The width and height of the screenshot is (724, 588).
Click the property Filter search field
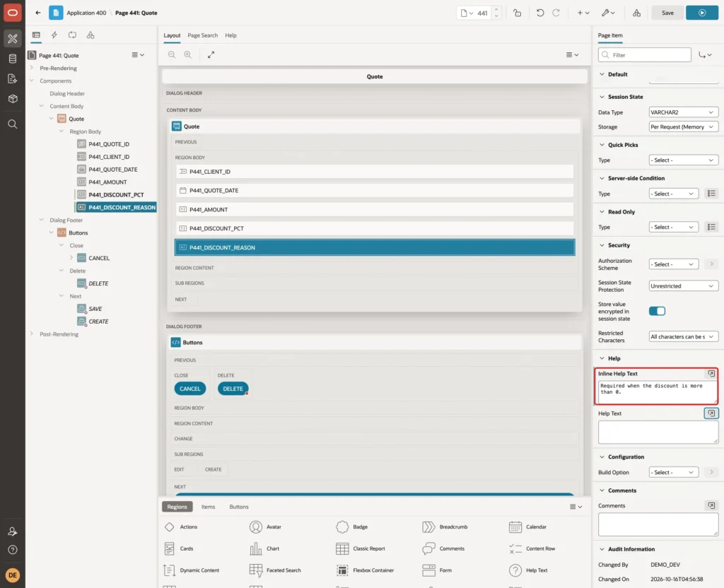coord(645,55)
